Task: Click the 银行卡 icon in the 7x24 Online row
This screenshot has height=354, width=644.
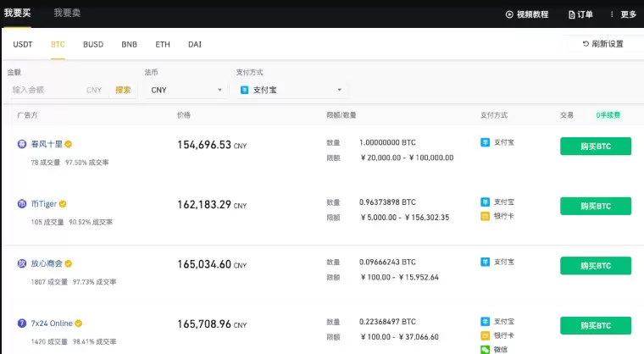Action: (x=485, y=335)
